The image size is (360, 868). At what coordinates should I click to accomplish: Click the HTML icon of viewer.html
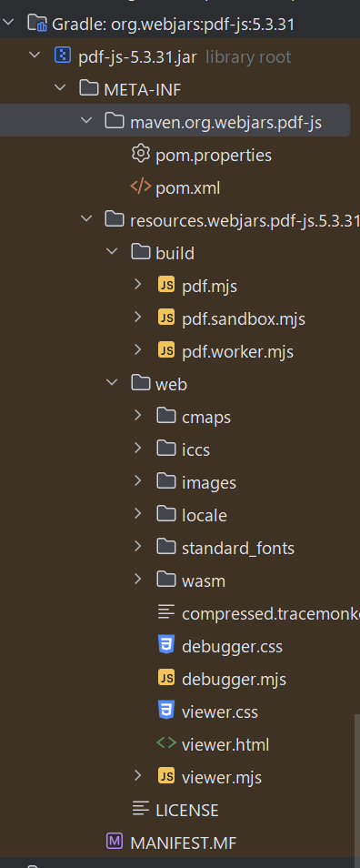[166, 742]
